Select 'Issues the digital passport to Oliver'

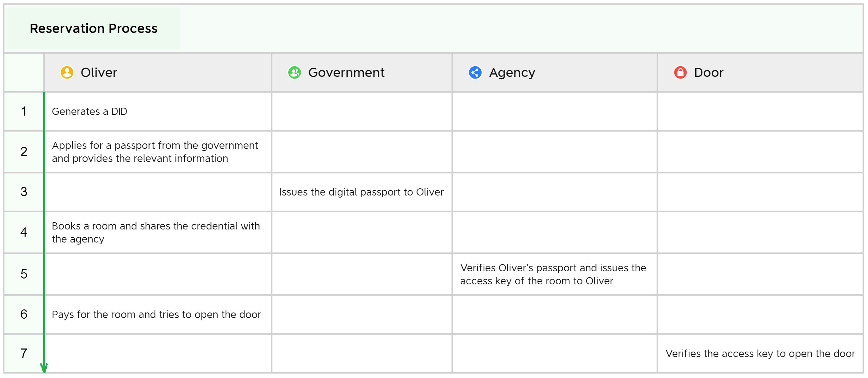click(361, 192)
